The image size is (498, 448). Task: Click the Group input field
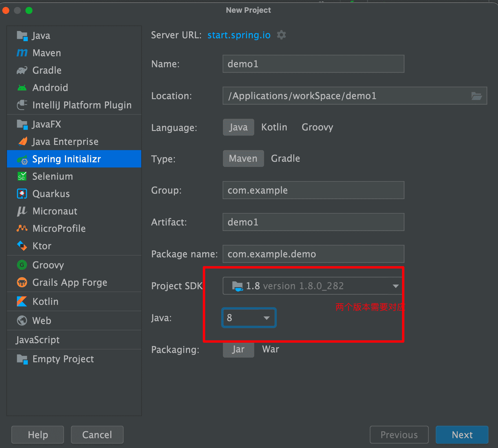(x=313, y=190)
